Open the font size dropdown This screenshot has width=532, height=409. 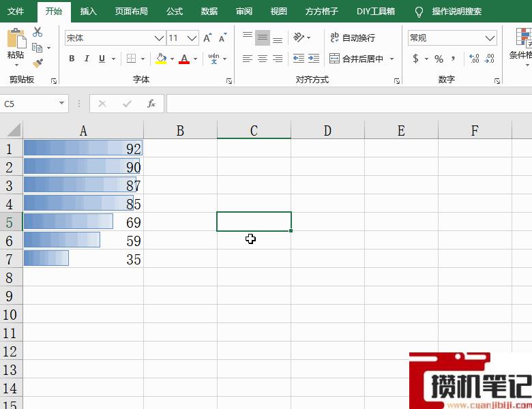192,38
